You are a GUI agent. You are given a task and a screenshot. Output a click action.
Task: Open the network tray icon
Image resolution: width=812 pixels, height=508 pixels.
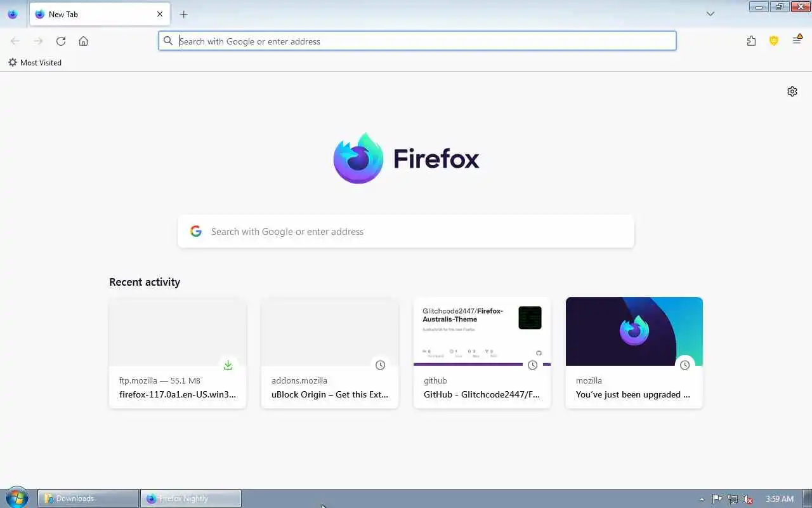pos(733,499)
